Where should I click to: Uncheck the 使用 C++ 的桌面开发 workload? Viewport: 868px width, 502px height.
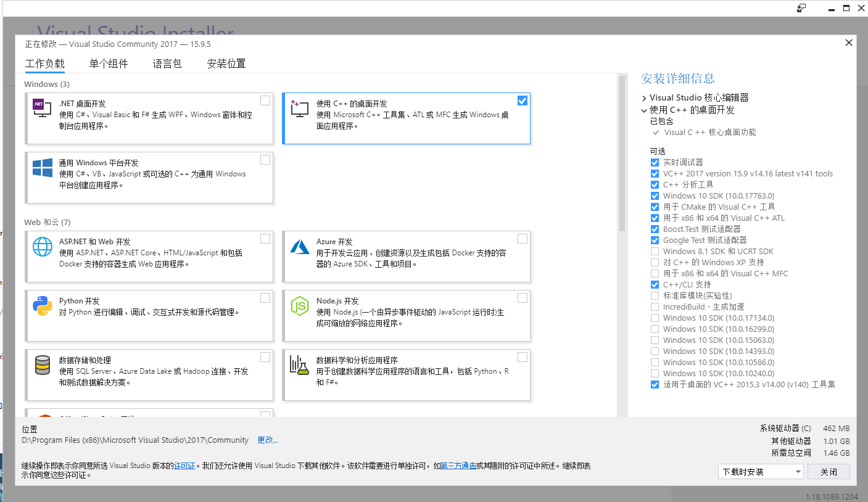(x=523, y=100)
